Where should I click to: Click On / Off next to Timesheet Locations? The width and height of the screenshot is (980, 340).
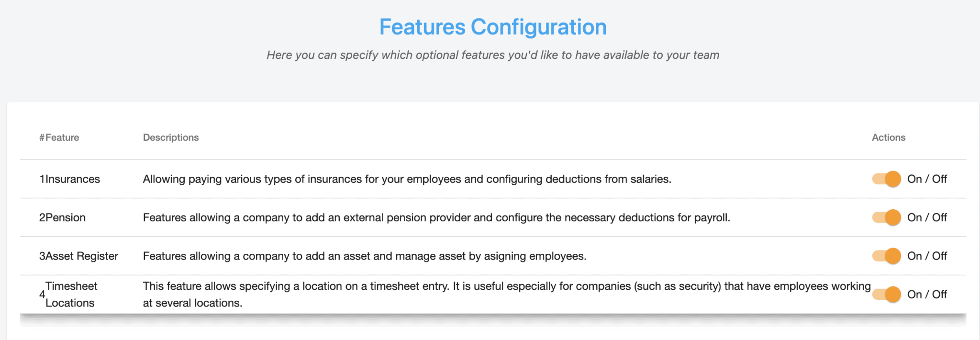pos(927,295)
